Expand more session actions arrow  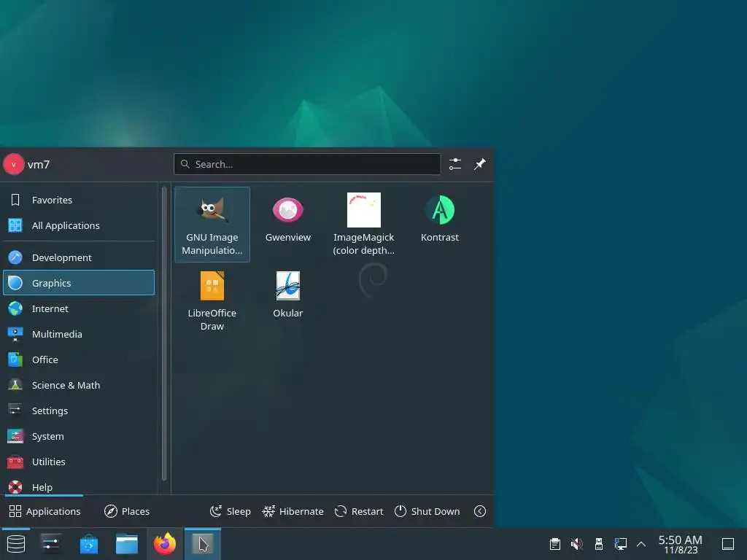point(480,511)
